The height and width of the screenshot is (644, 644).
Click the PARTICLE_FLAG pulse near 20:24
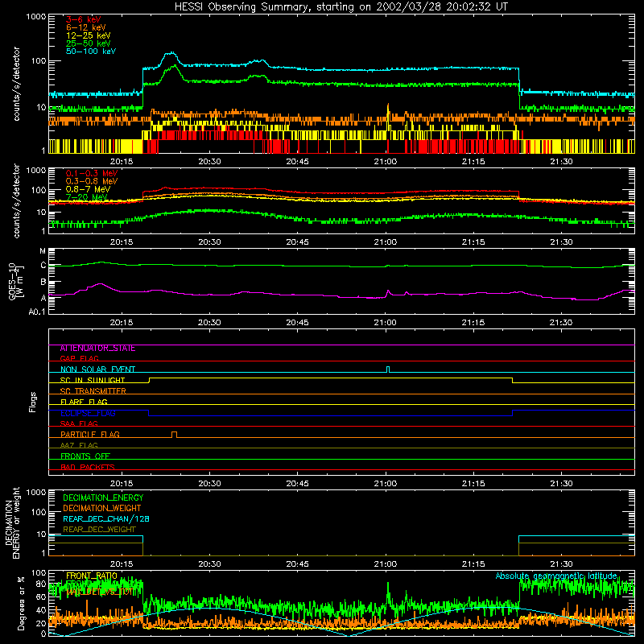[x=174, y=435]
